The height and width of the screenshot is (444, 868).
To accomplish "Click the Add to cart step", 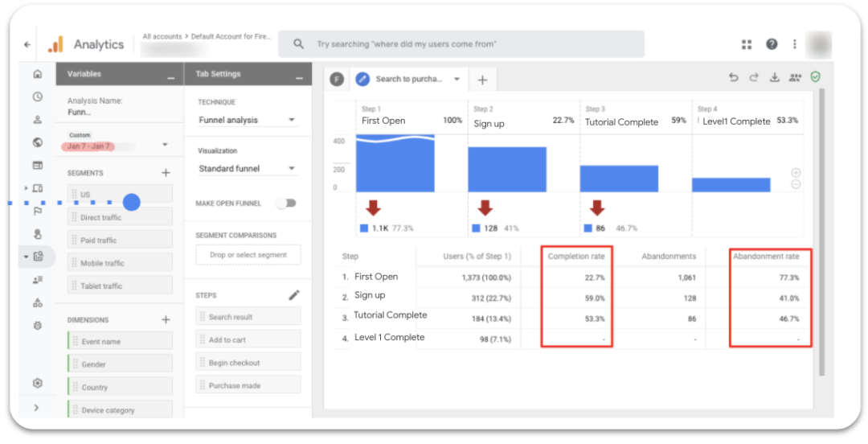I will click(248, 339).
